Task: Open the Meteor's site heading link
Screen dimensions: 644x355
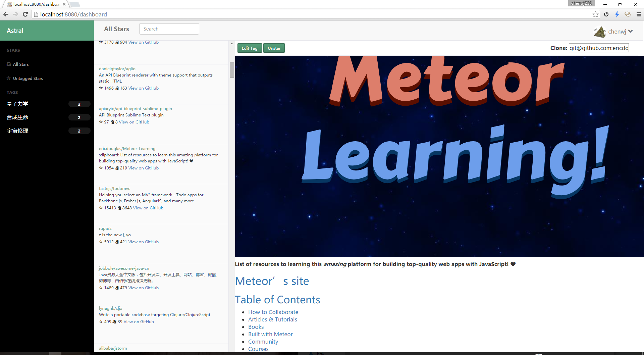Action: coord(272,281)
